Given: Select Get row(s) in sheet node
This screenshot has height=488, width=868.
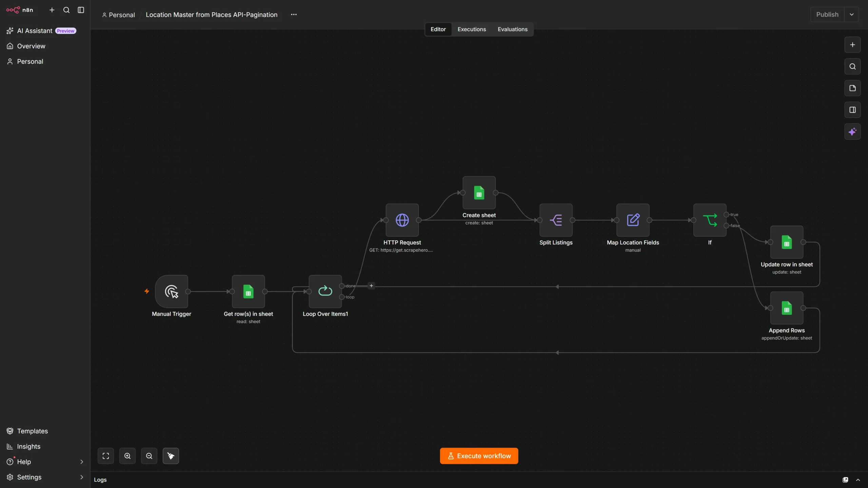Looking at the screenshot, I should 248,291.
